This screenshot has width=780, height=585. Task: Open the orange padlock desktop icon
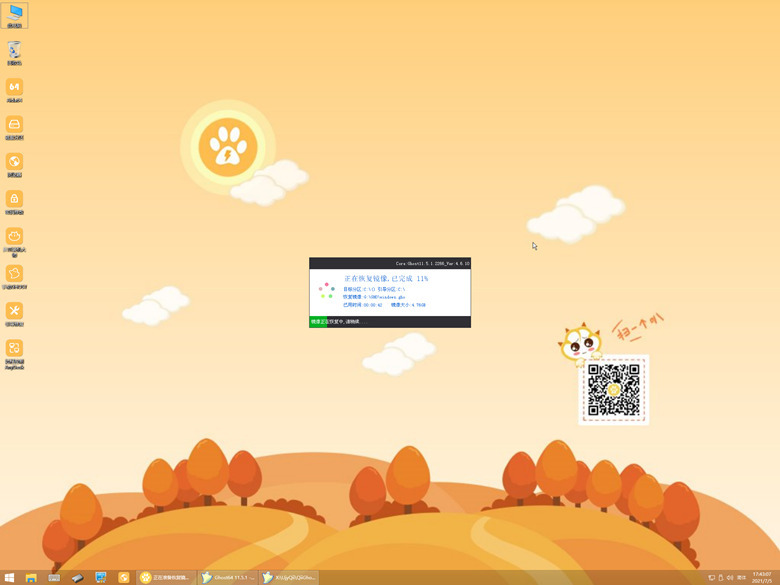(x=15, y=199)
